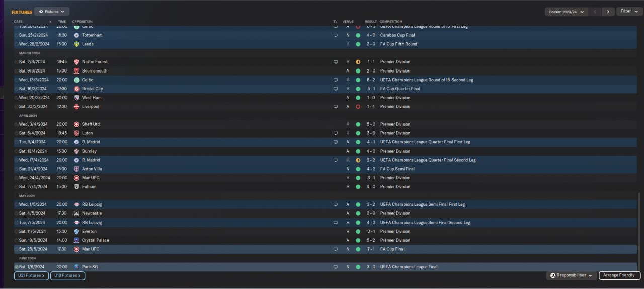The height and width of the screenshot is (289, 644).
Task: Click the Bristol City club badge
Action: (76, 89)
